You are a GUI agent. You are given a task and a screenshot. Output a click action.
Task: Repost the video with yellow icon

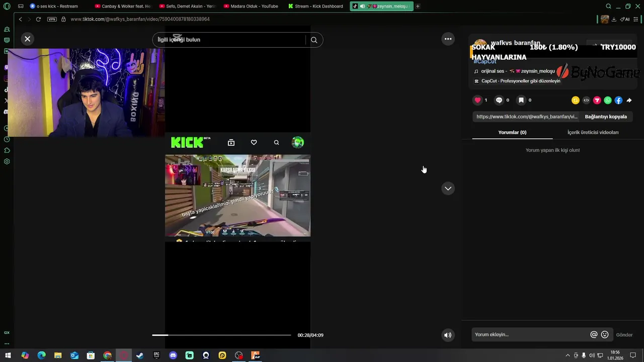[576, 100]
